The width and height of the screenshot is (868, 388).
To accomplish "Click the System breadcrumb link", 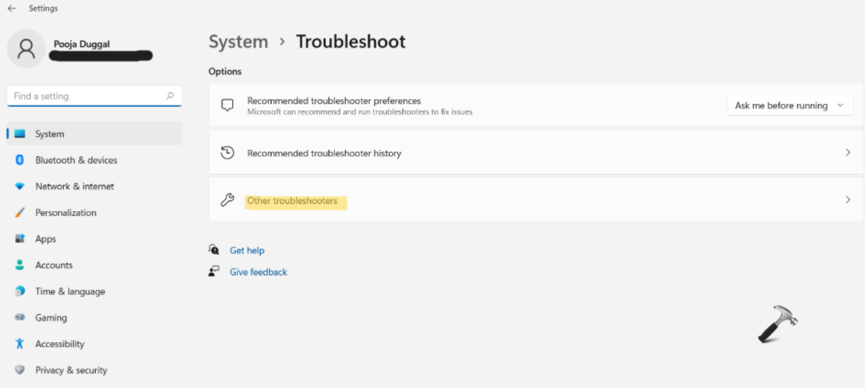I will 238,42.
